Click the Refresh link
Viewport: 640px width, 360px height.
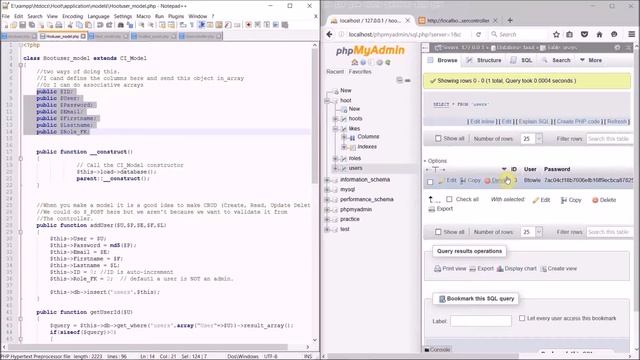click(x=616, y=122)
